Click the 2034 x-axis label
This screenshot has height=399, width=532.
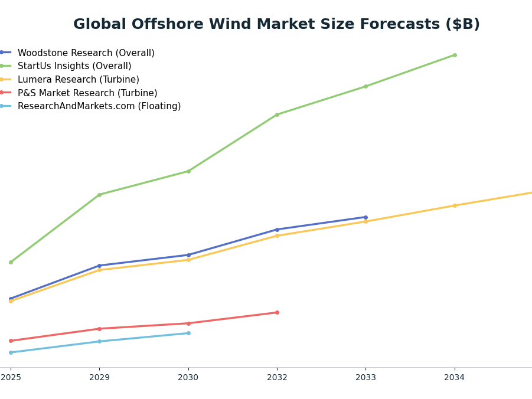455,377
